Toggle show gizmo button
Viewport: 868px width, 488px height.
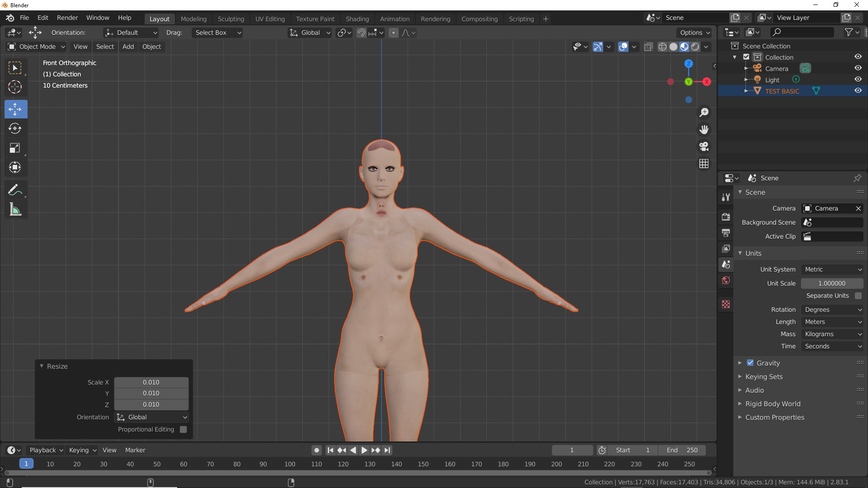pos(598,47)
